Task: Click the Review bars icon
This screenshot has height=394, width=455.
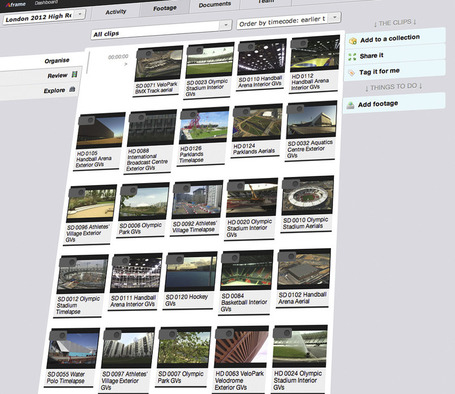Action: pyautogui.click(x=74, y=74)
